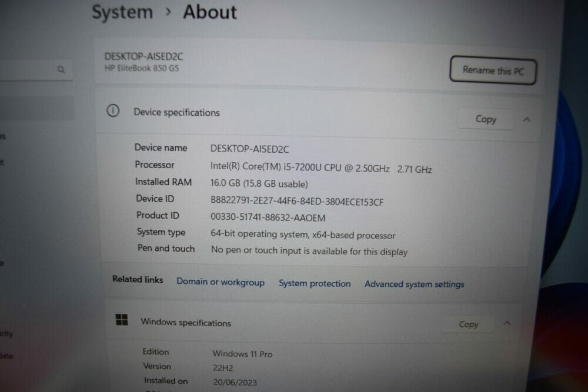
Task: Select the Intel Core i5-7200U processor value
Action: (x=321, y=168)
